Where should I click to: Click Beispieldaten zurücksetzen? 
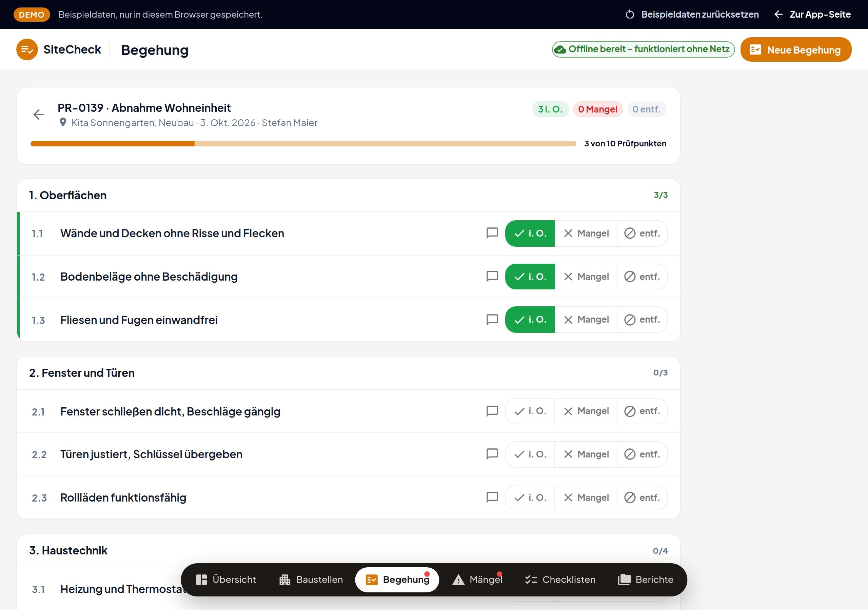click(x=692, y=14)
